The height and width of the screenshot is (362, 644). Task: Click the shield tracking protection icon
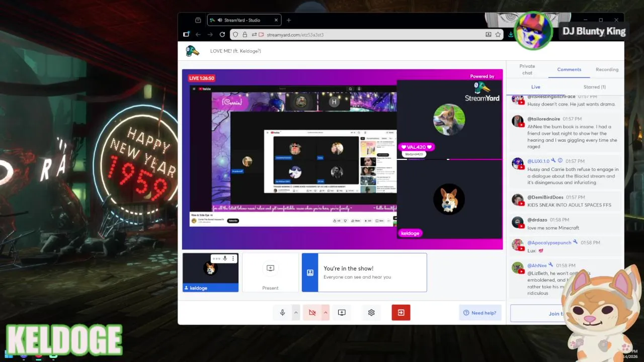pos(235,35)
